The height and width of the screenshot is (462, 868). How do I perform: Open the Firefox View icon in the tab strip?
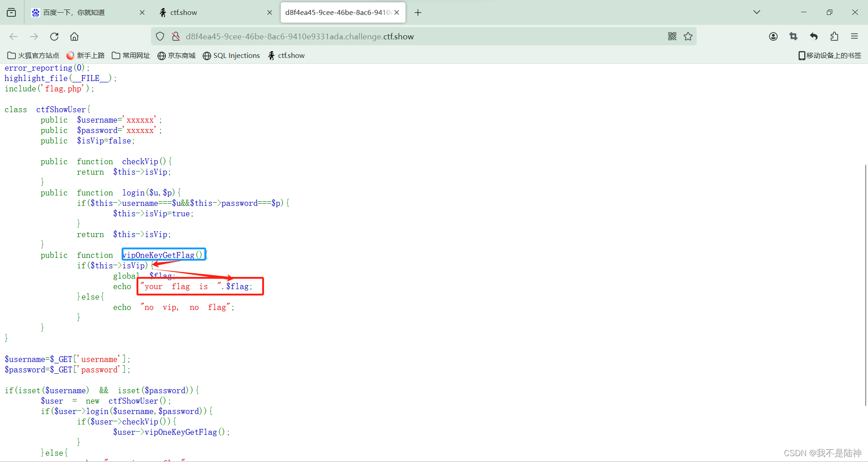11,12
